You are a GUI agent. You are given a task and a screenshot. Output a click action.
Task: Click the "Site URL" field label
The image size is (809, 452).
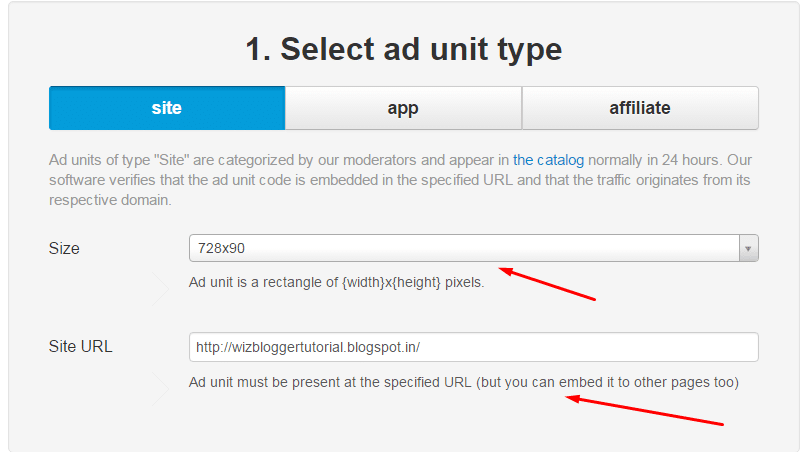(x=81, y=347)
